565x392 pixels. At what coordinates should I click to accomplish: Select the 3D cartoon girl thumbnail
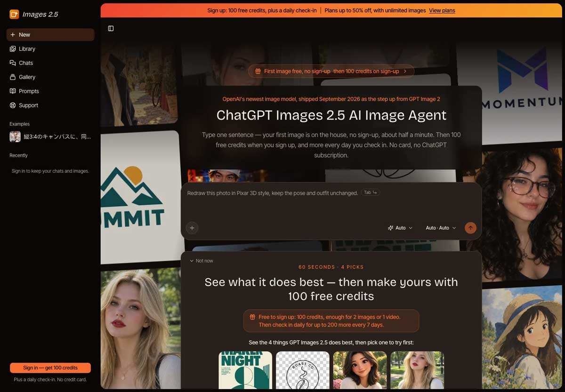[x=360, y=370]
